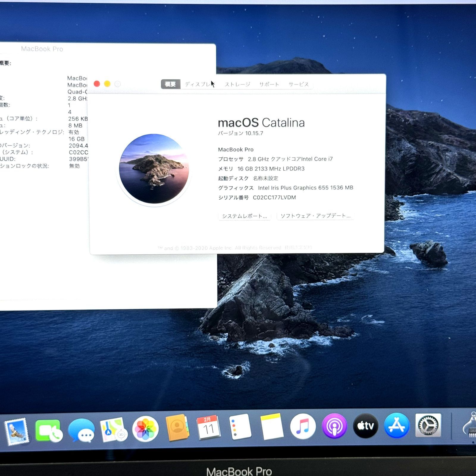Click the 8 MB value in system report
Viewport: 476px width, 476px height.
pyautogui.click(x=75, y=126)
